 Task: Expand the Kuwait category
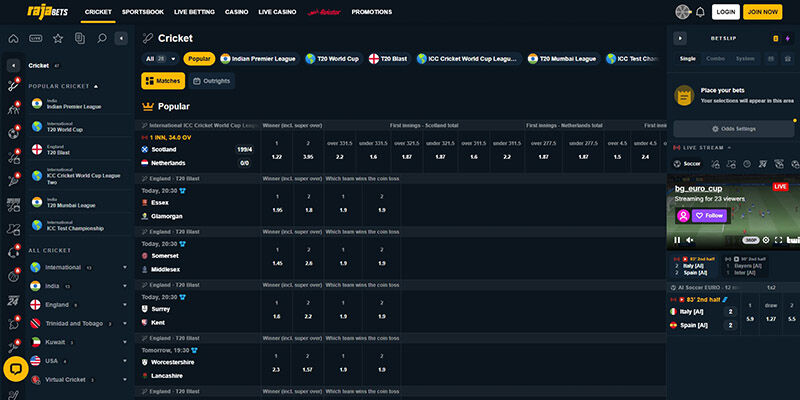pos(125,342)
